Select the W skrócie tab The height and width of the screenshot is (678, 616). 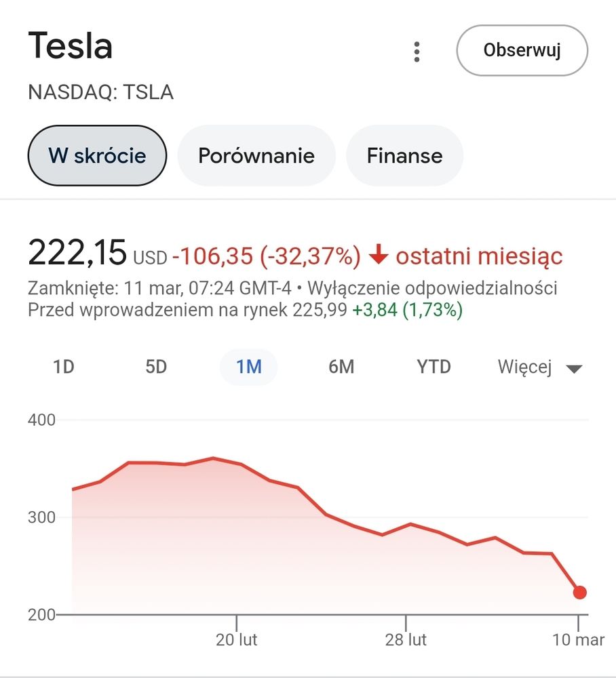tap(97, 156)
